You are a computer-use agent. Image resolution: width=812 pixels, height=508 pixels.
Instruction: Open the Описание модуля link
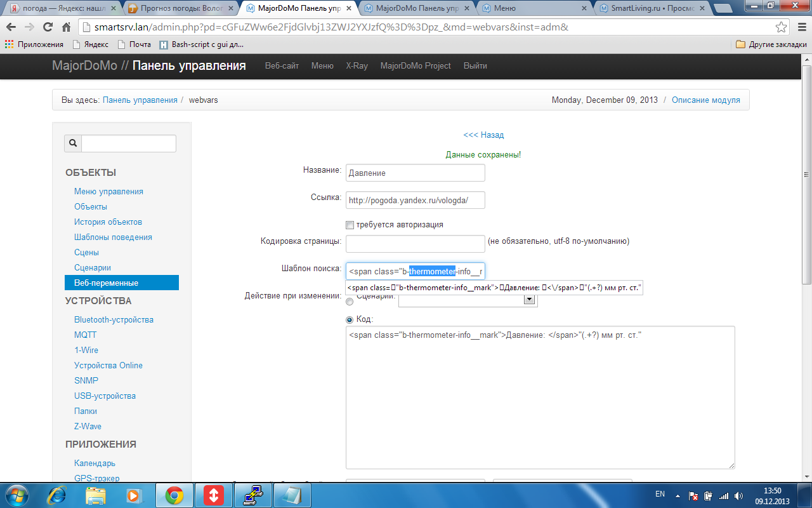(x=706, y=100)
